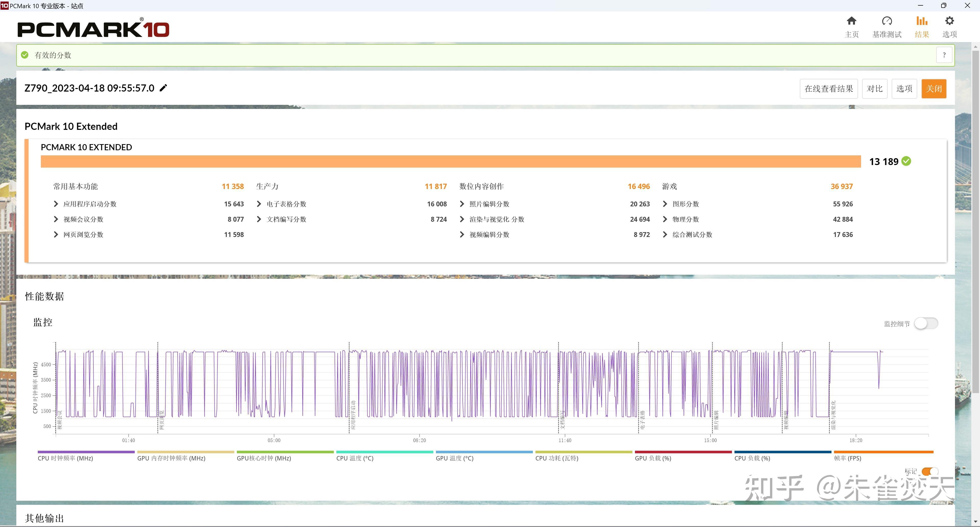980x527 pixels.
Task: Select the CPU 时钟频率 (MHz) legend swatch
Action: (86, 452)
